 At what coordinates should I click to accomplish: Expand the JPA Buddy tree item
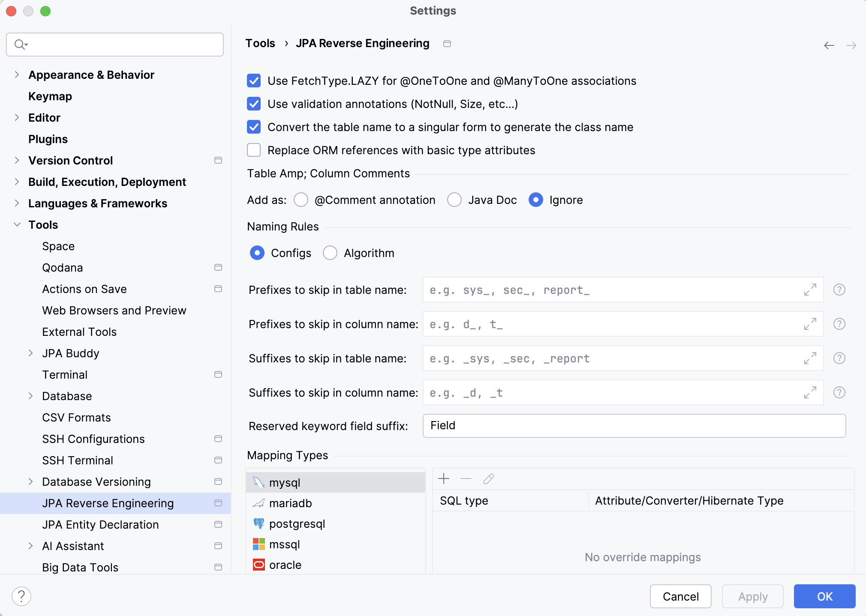point(31,353)
